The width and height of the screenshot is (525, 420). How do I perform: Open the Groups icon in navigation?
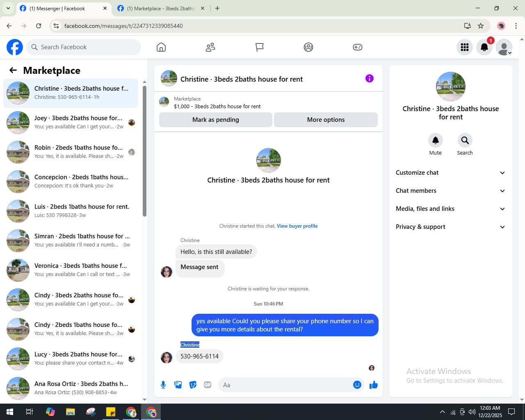tap(308, 47)
